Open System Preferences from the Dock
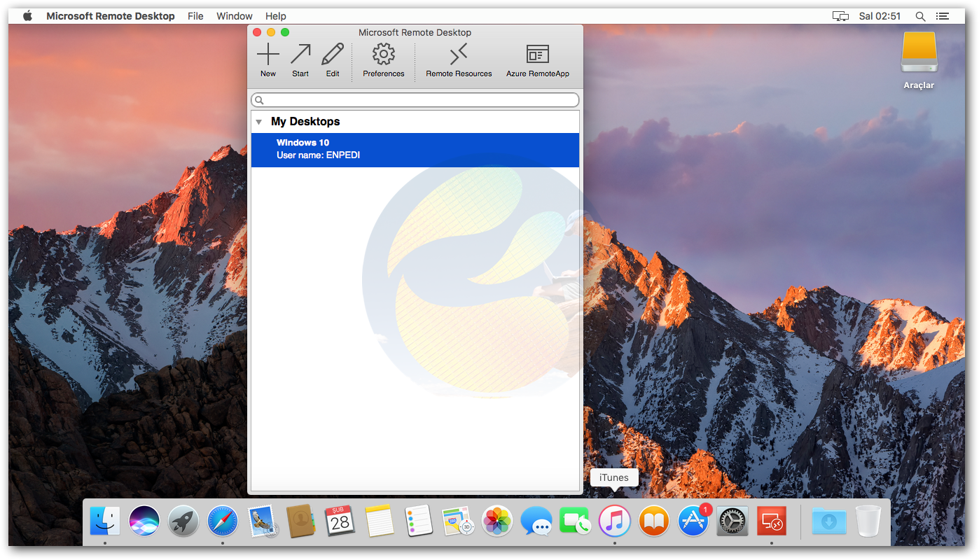The image size is (979, 560). click(x=732, y=521)
